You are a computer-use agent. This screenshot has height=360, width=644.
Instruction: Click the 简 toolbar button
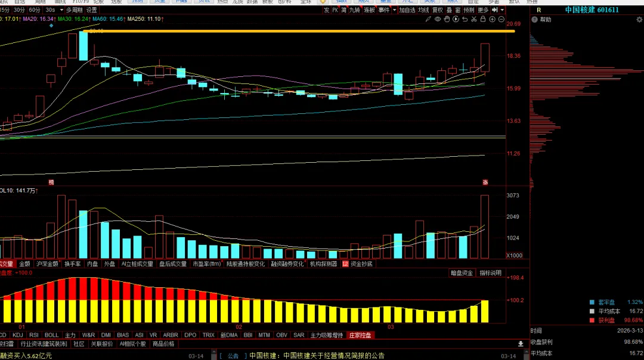click(344, 10)
